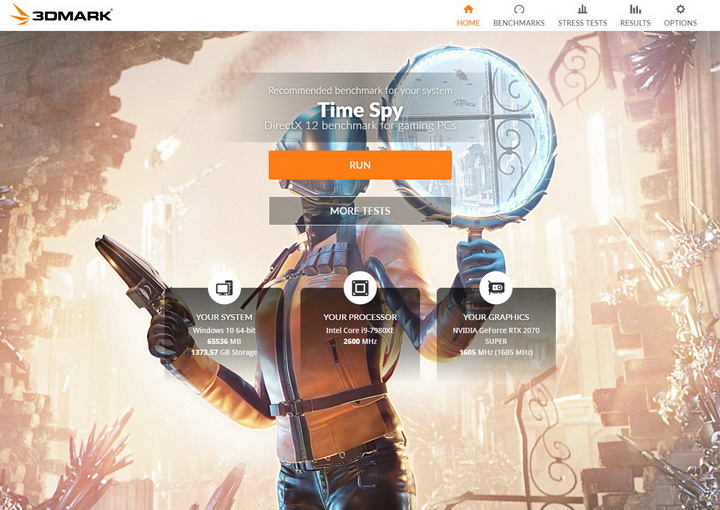This screenshot has height=510, width=720.
Task: Click the '65536 MB' memory value
Action: pos(224,342)
